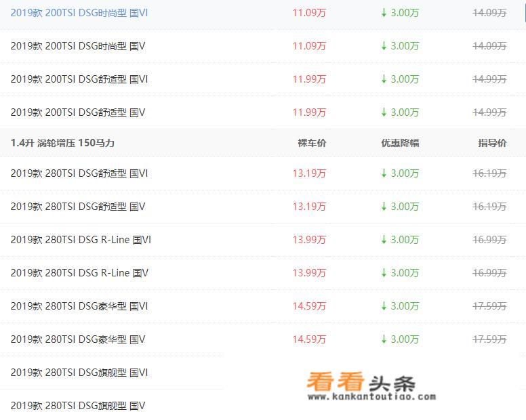Open 2019款 280TSI DSG豪华型 国V model link
The height and width of the screenshot is (420, 526).
(78, 339)
